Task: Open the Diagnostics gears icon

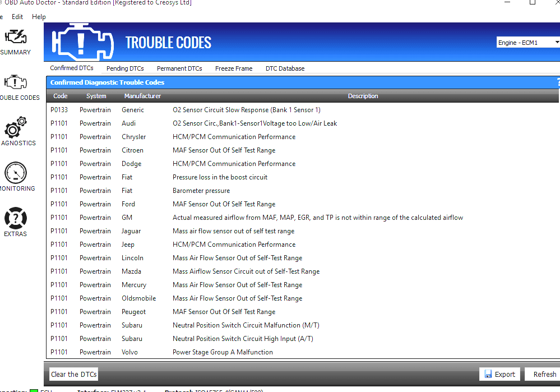Action: (15, 127)
